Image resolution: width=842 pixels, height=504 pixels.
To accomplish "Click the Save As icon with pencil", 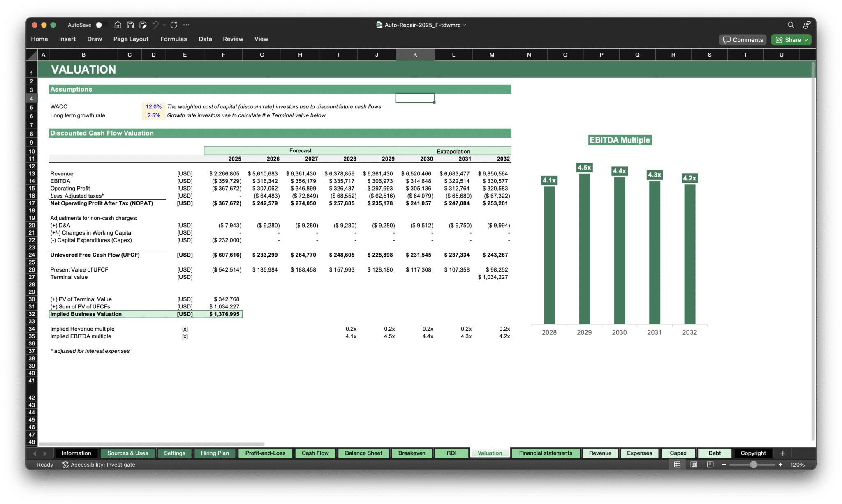I will tap(143, 25).
